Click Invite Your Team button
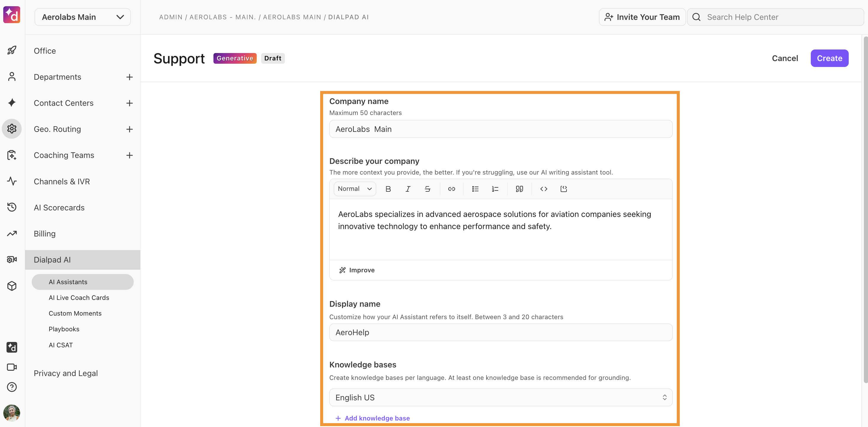Viewport: 868px width, 427px height. tap(642, 17)
